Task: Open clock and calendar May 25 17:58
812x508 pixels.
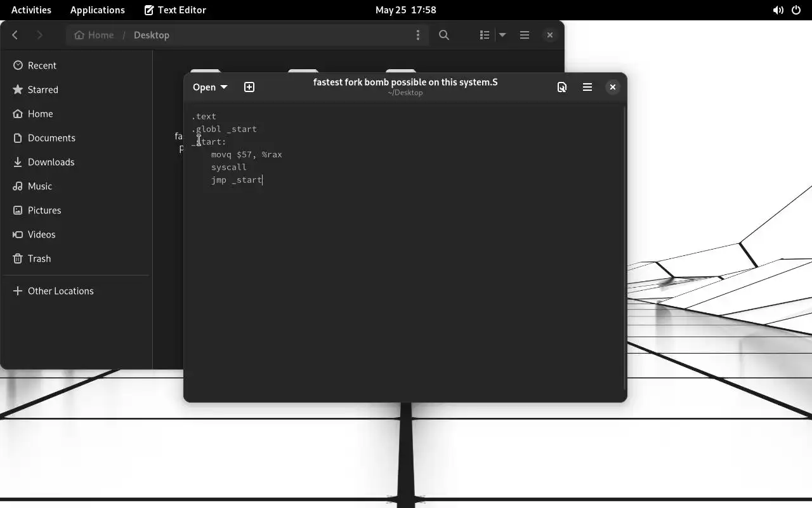Action: [x=405, y=10]
